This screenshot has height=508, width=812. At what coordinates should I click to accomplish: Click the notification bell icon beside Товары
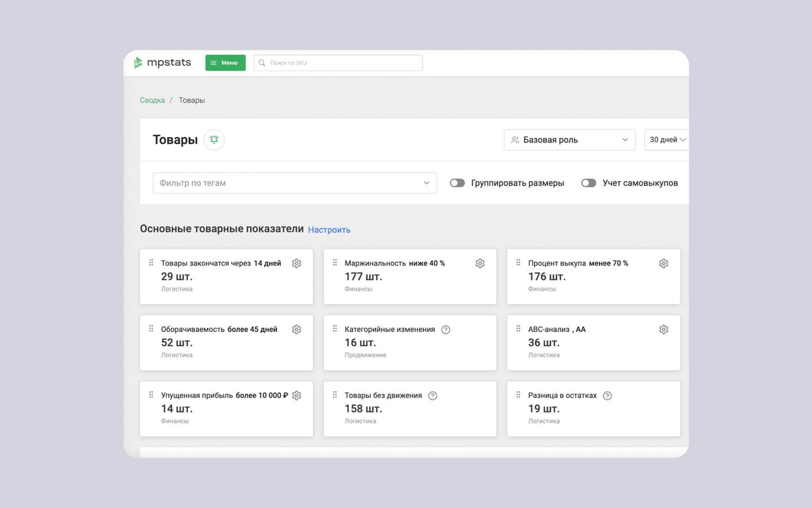tap(214, 140)
